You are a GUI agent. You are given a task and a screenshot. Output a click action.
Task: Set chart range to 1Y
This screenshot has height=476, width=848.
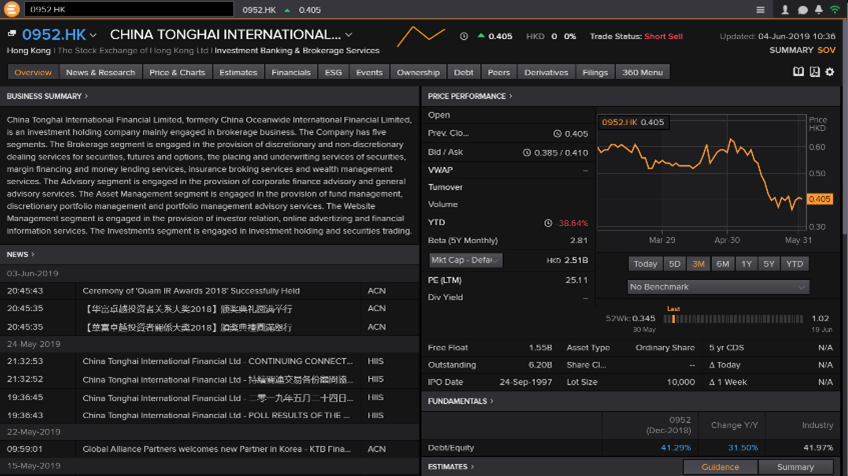[x=746, y=264]
